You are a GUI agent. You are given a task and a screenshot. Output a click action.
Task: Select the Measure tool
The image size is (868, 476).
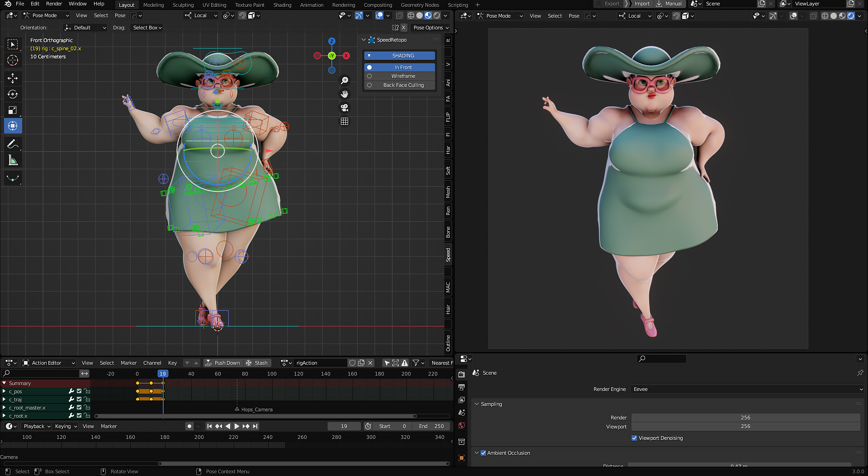click(13, 159)
